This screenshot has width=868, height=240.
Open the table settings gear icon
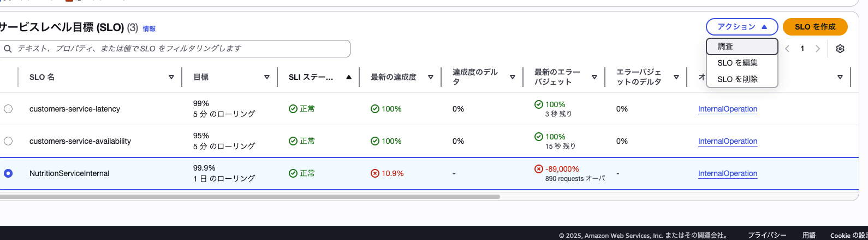(x=840, y=49)
